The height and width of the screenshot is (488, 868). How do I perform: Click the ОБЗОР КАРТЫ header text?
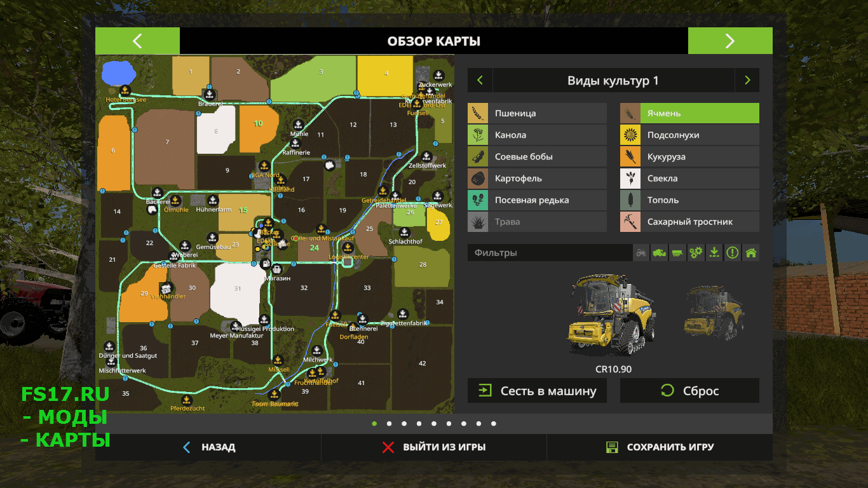pos(434,41)
